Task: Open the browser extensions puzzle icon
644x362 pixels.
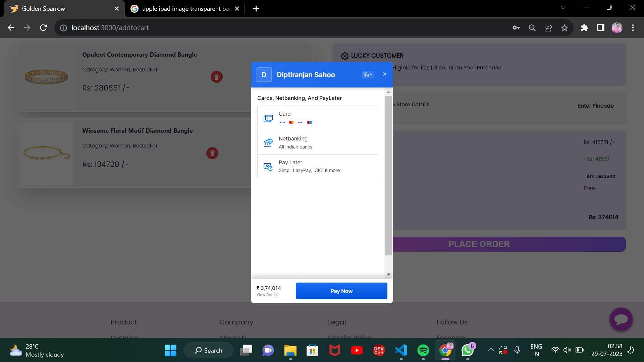Action: pos(585,28)
